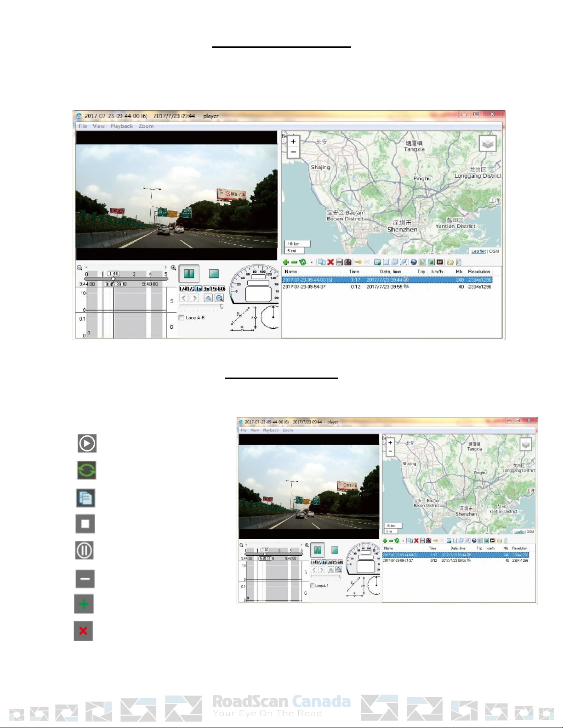Click the large play circle icon in the icon list

(87, 443)
